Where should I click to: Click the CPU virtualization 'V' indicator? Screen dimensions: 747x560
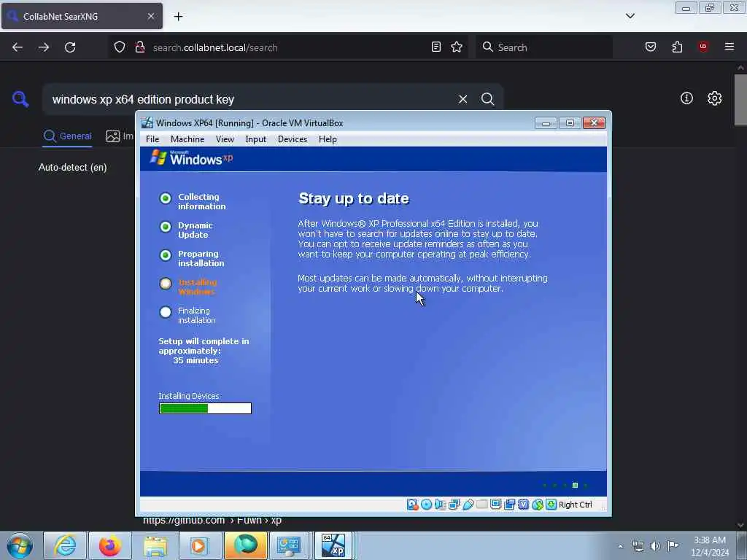point(524,505)
